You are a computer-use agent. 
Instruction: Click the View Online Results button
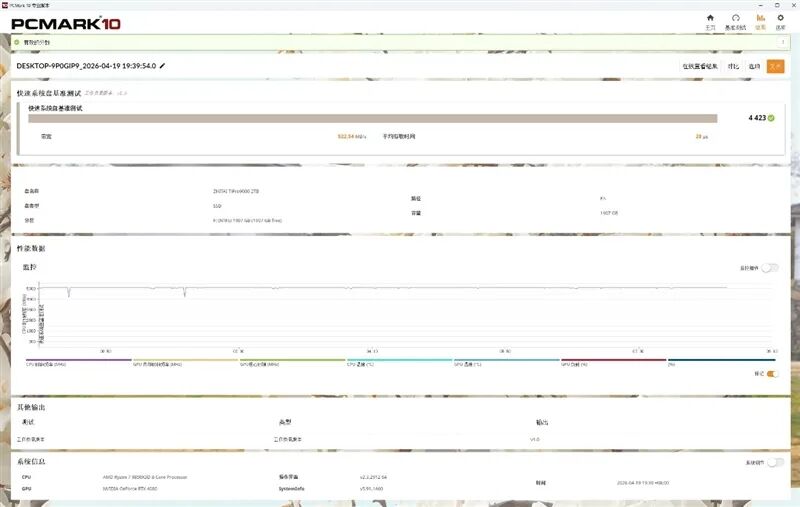click(700, 66)
